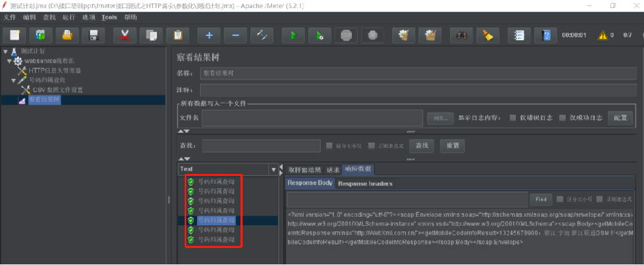Collapse all nodes with the minus icon

[x=236, y=35]
